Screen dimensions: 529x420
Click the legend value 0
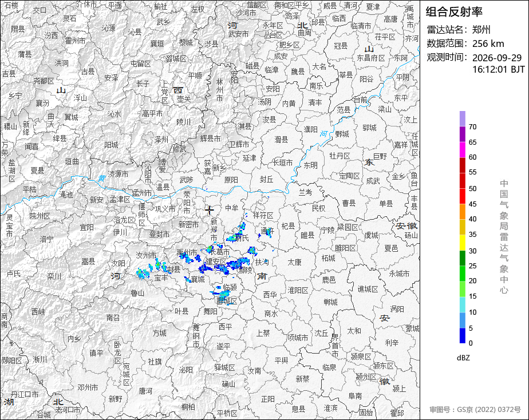(471, 343)
